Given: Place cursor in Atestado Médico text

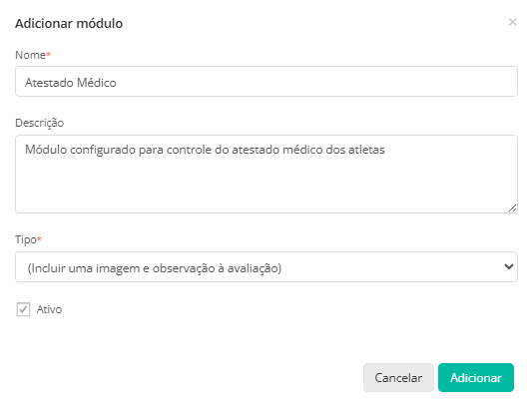Looking at the screenshot, I should point(71,83).
